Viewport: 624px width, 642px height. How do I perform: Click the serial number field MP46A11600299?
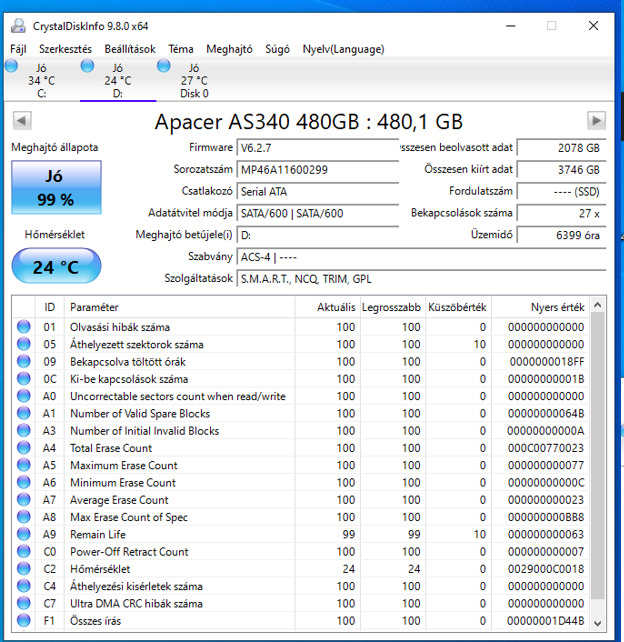(318, 170)
